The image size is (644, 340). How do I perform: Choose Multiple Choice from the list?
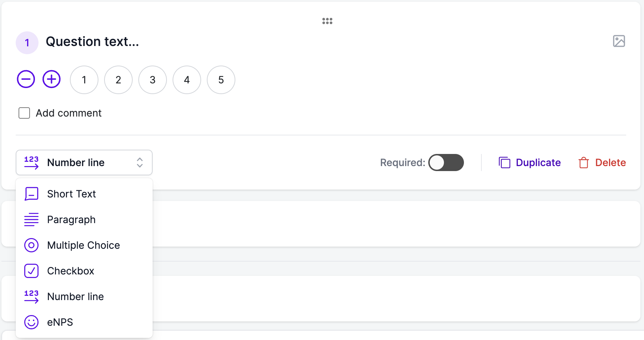(x=84, y=245)
